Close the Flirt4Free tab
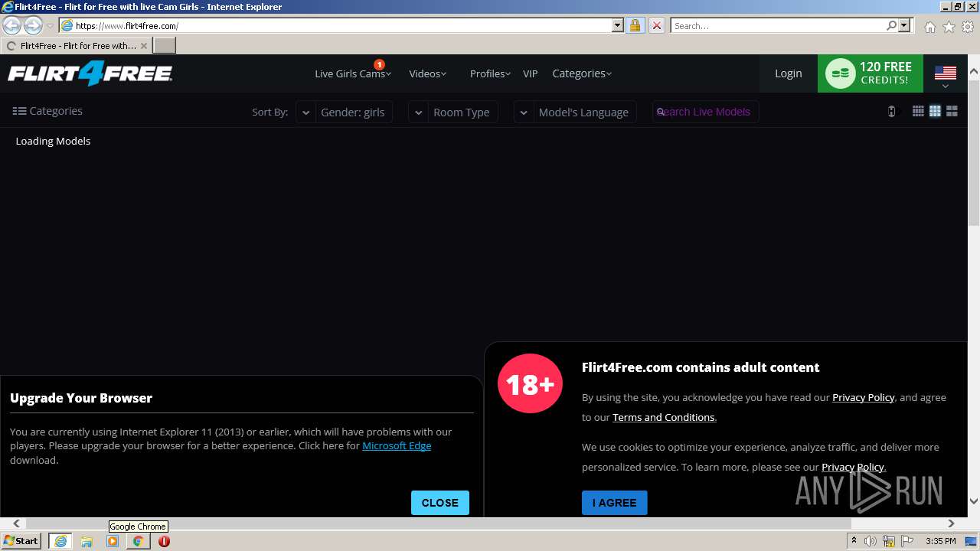Viewport: 980px width, 551px height. [144, 46]
